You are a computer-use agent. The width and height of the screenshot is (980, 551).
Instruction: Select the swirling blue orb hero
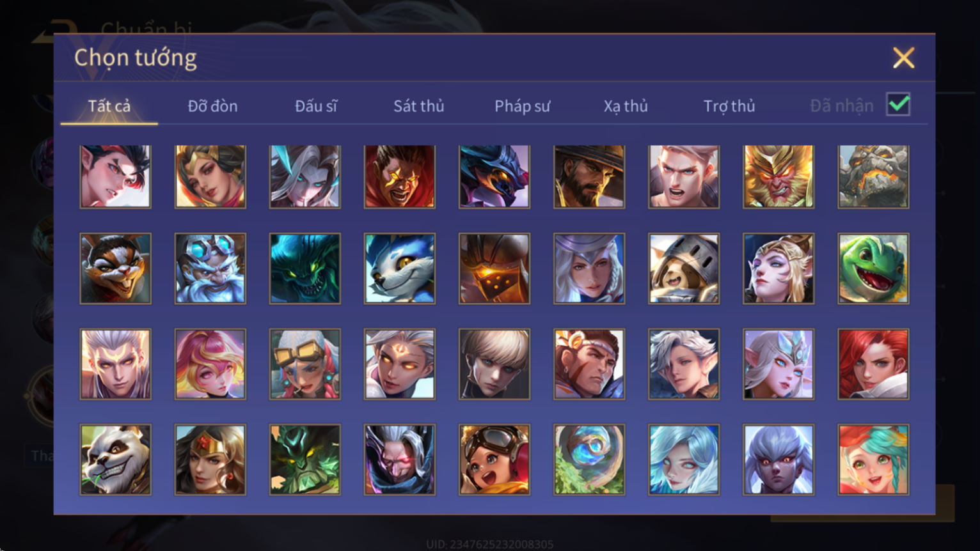coord(589,460)
